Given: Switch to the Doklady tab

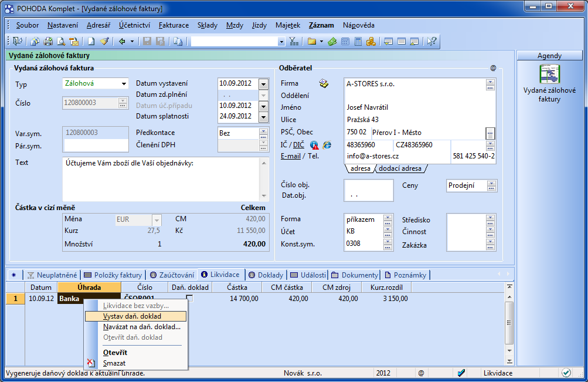Looking at the screenshot, I should pos(266,275).
